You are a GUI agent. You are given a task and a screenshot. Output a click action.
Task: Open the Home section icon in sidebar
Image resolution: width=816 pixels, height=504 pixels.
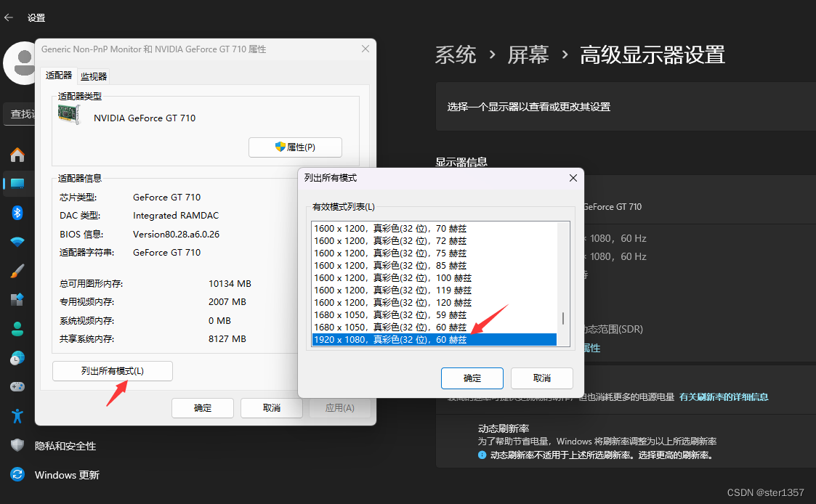(x=17, y=155)
